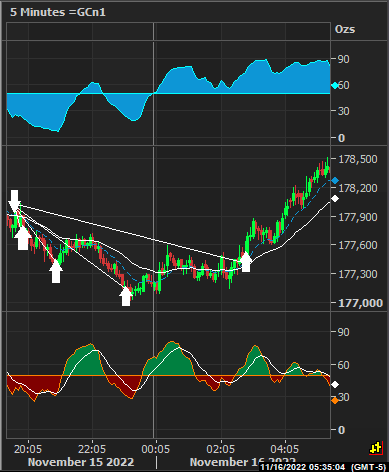Screen dimensions: 389x472
Task: Click the 11/16/2022 05:35:04 timestamp
Action: pos(304,467)
